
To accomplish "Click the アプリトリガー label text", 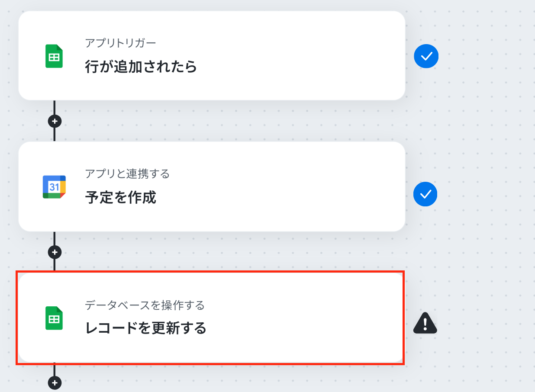I will coord(120,43).
